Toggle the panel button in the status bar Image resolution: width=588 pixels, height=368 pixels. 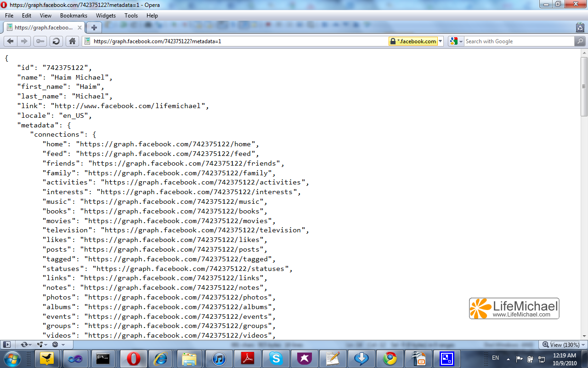point(7,345)
